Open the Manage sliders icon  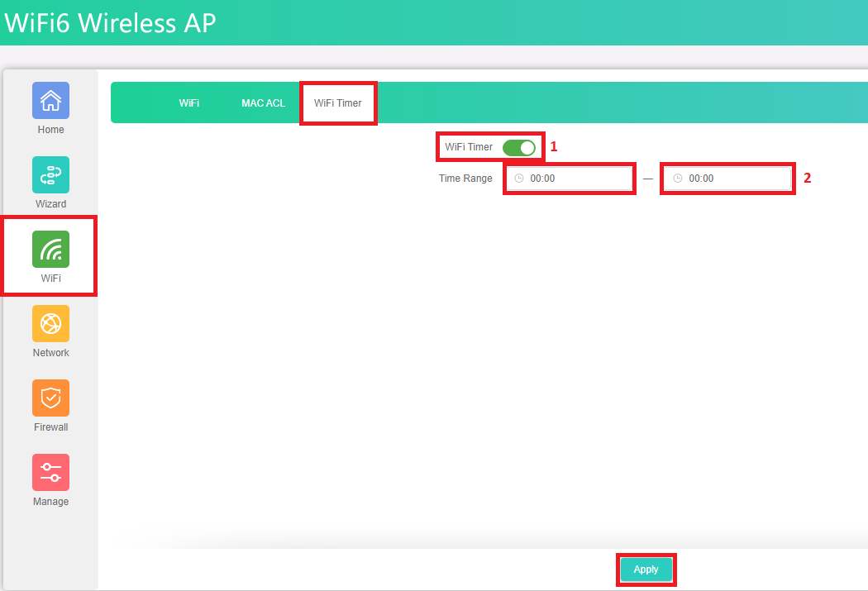50,473
